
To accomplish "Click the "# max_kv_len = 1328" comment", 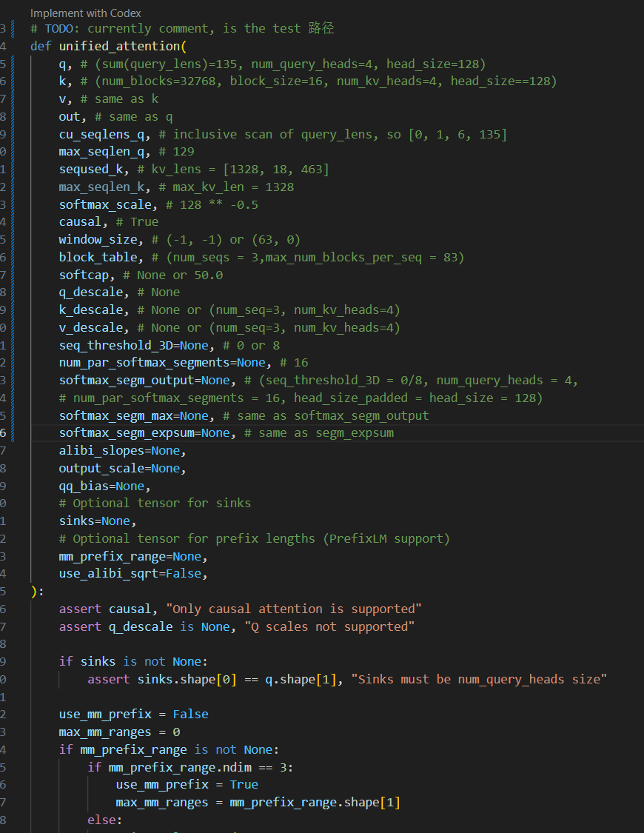I will [227, 187].
